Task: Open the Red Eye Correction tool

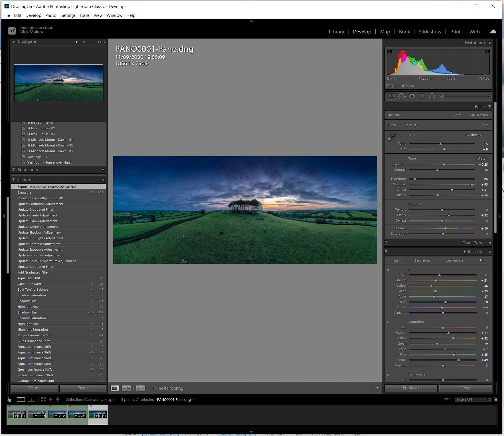Action: pyautogui.click(x=412, y=96)
